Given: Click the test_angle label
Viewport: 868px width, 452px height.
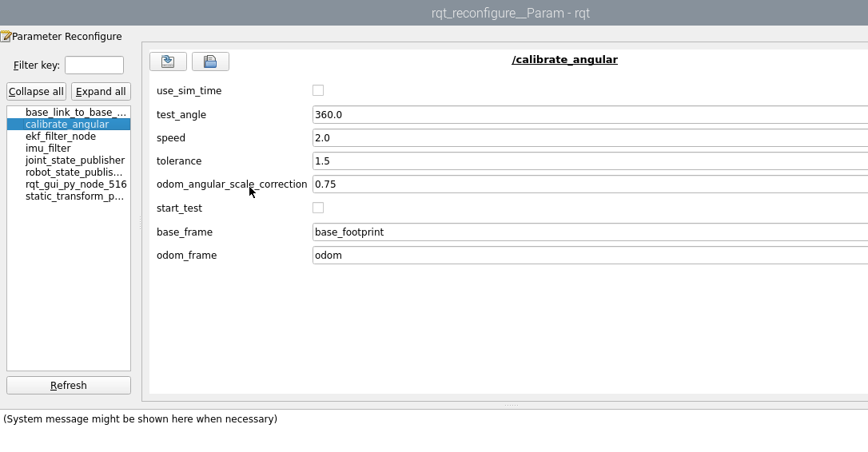Looking at the screenshot, I should [x=181, y=114].
